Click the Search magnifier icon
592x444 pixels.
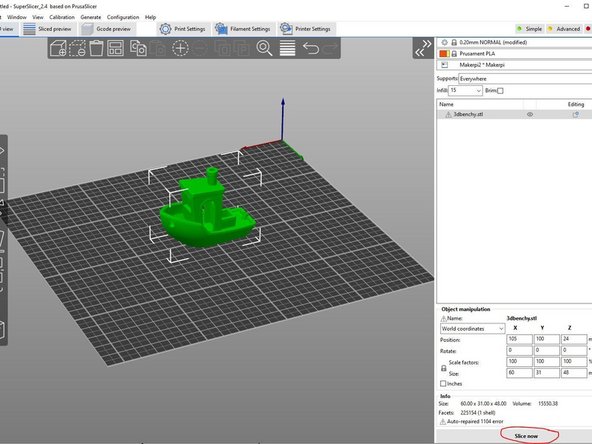[264, 48]
